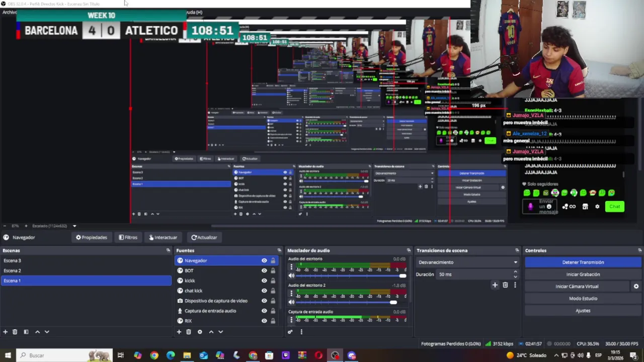Move source up in Fuentes list

[x=211, y=332]
